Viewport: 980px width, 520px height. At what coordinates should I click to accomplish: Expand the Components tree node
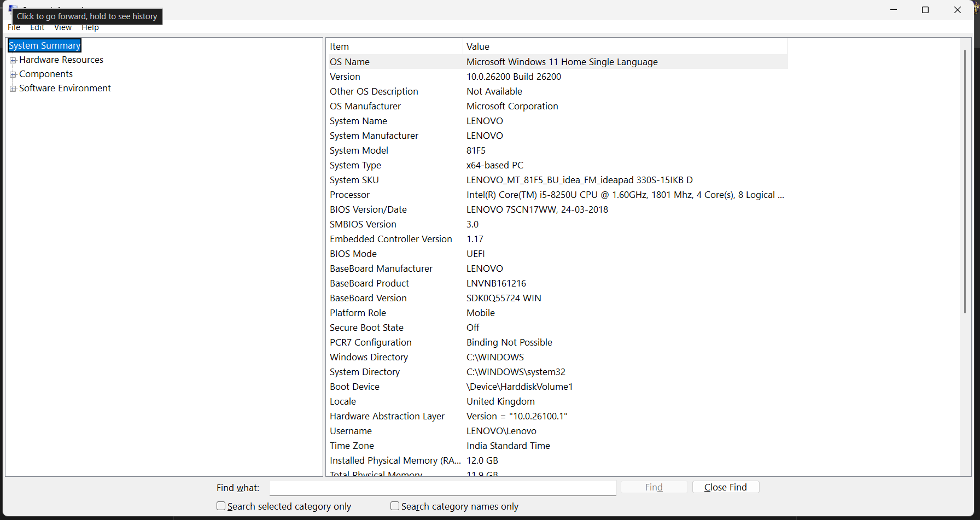pyautogui.click(x=13, y=74)
